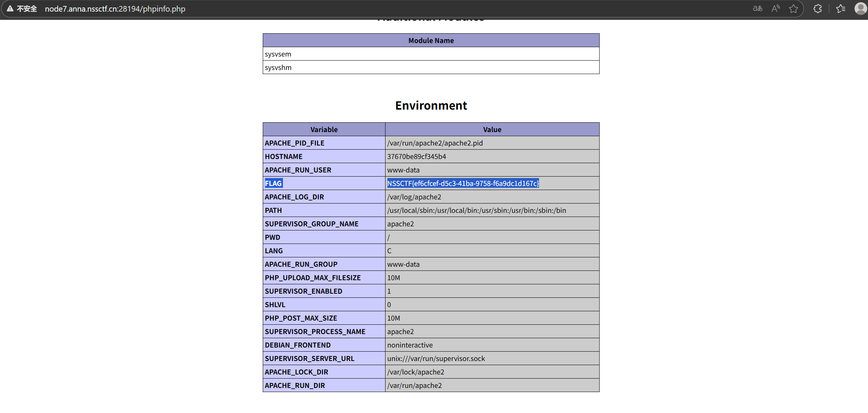Click the PATH variable value

tap(476, 210)
